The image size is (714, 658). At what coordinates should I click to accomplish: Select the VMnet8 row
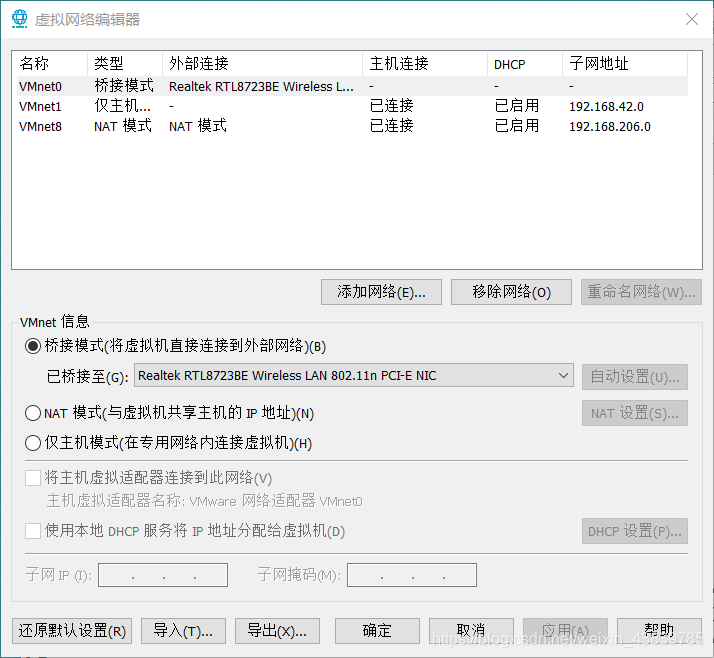[352, 126]
